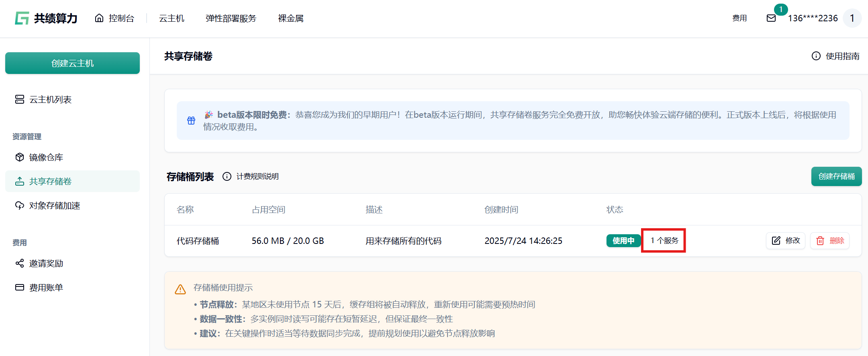Click the gift icon in beta banner
The image size is (868, 356).
click(x=191, y=121)
